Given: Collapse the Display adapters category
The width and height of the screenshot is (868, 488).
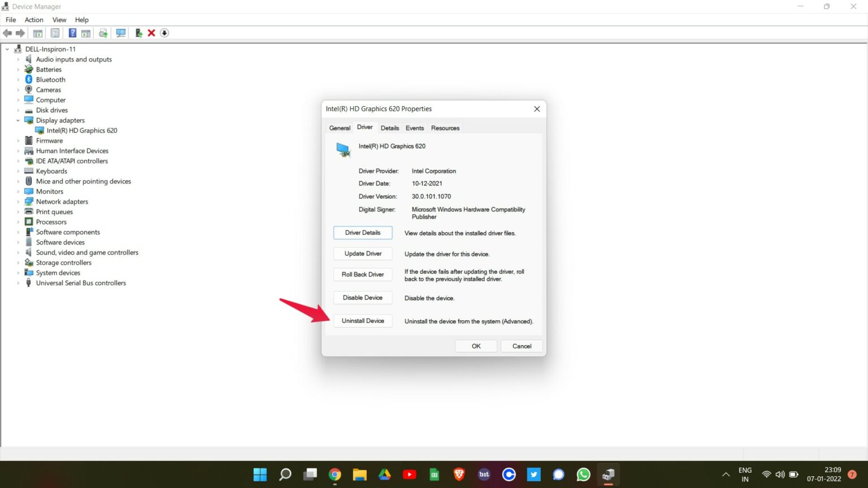Looking at the screenshot, I should tap(19, 120).
